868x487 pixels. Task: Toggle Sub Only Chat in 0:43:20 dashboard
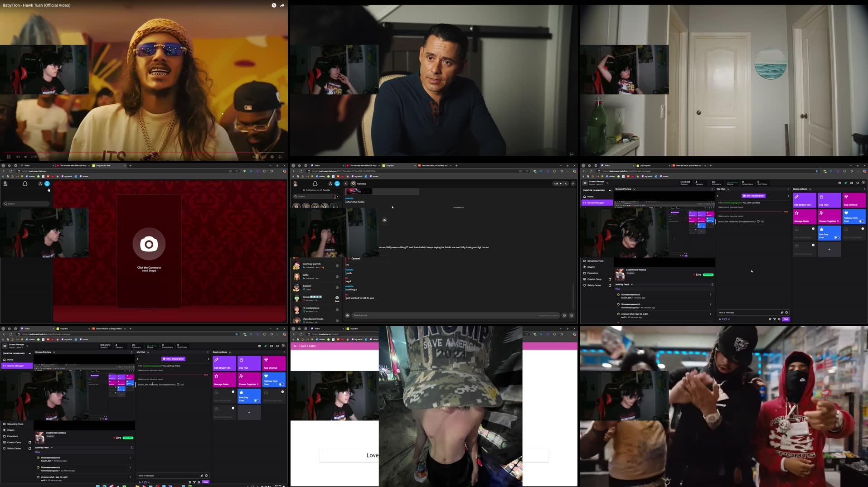click(256, 400)
